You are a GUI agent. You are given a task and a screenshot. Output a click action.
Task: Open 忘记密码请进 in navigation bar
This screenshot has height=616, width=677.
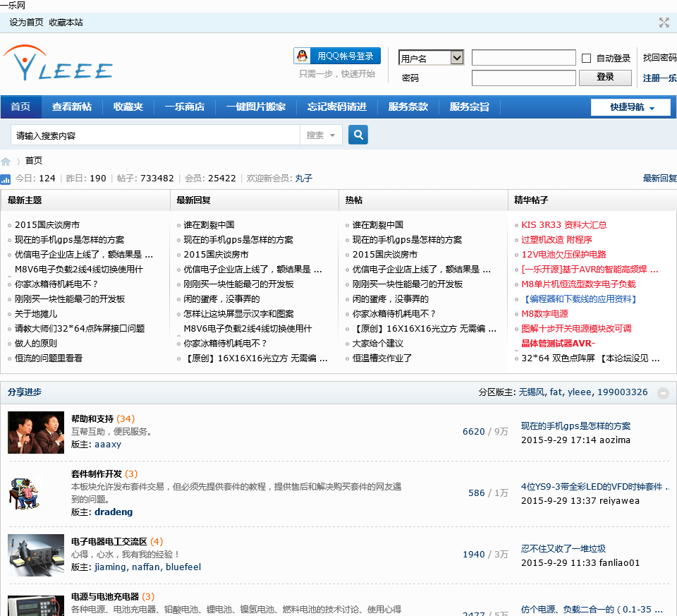[x=337, y=107]
